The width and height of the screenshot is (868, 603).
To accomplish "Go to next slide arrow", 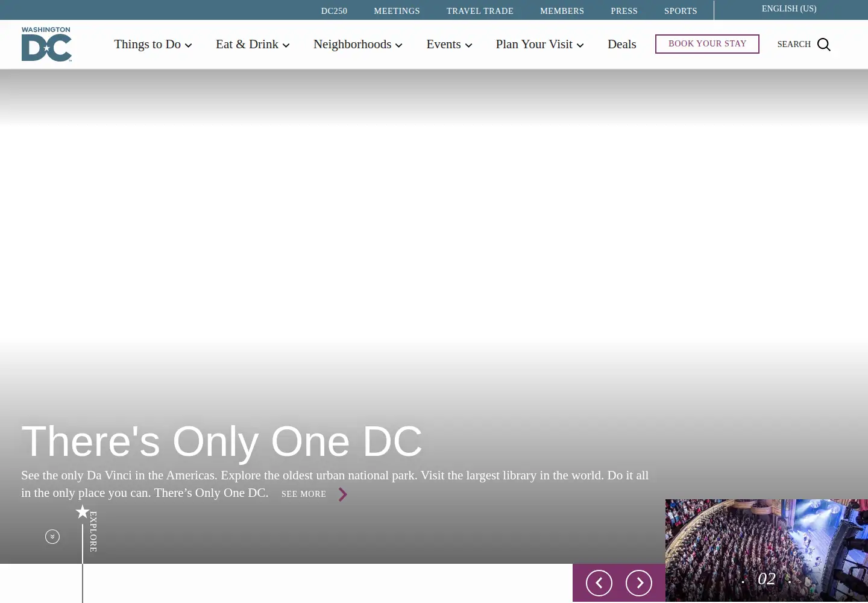I will (x=639, y=583).
